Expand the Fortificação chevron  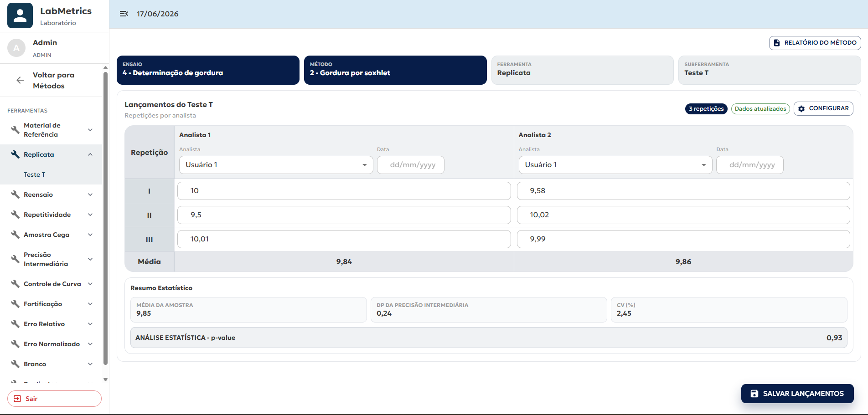[x=90, y=304]
